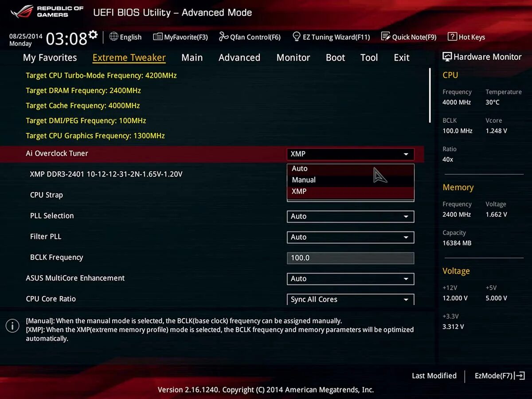
Task: Select the Filter PLL label
Action: [x=46, y=237]
